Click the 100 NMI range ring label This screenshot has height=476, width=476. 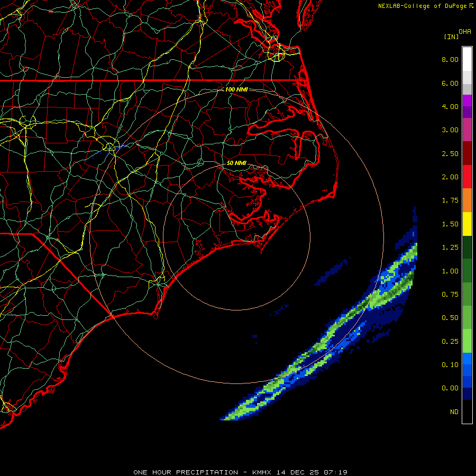(x=236, y=89)
